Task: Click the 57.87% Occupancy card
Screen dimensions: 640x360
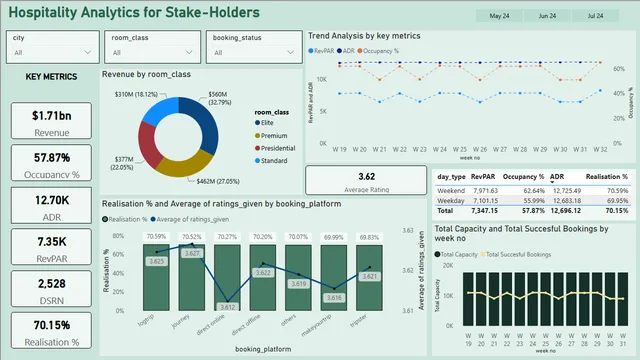Action: pos(51,162)
